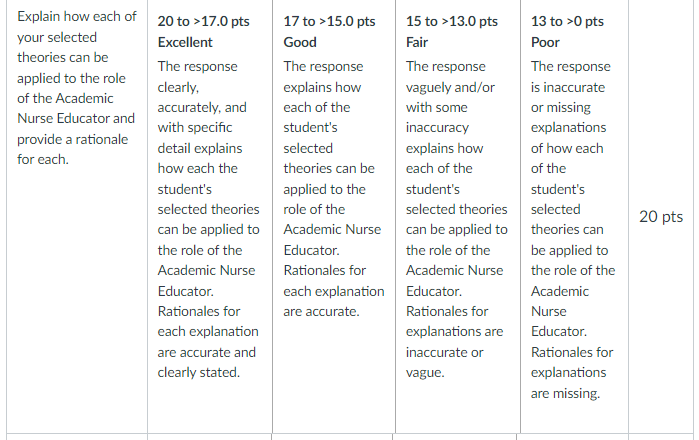Select the Poor rating heading

click(x=545, y=42)
